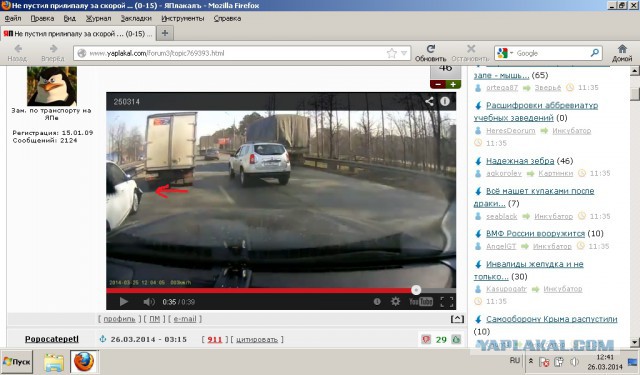Open the Справка menu
This screenshot has width=640, height=375.
227,18
